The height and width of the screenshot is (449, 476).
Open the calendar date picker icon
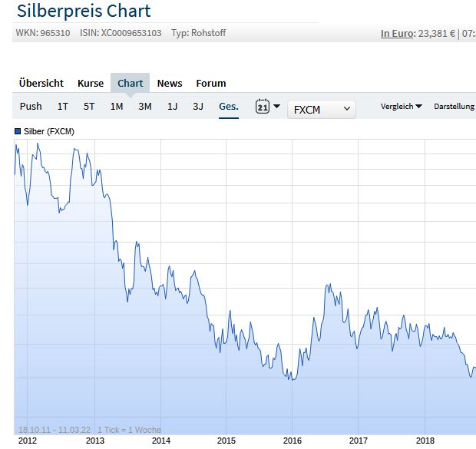pos(263,107)
